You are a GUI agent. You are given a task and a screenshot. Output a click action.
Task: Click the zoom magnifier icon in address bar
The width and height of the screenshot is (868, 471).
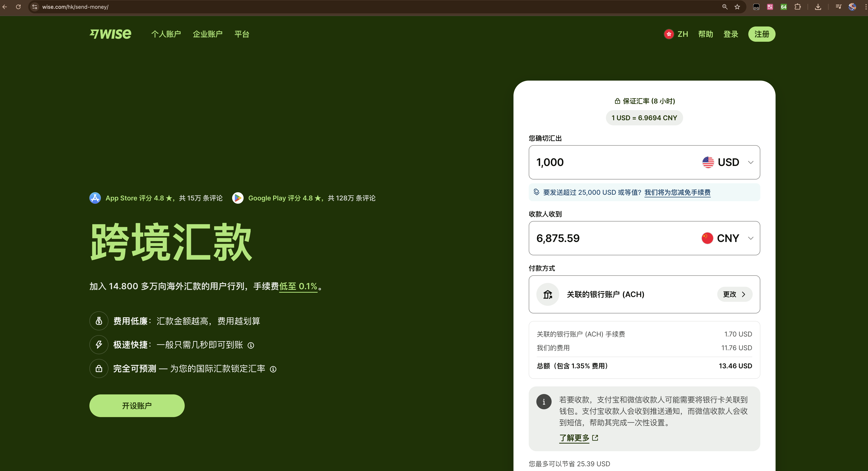(725, 7)
